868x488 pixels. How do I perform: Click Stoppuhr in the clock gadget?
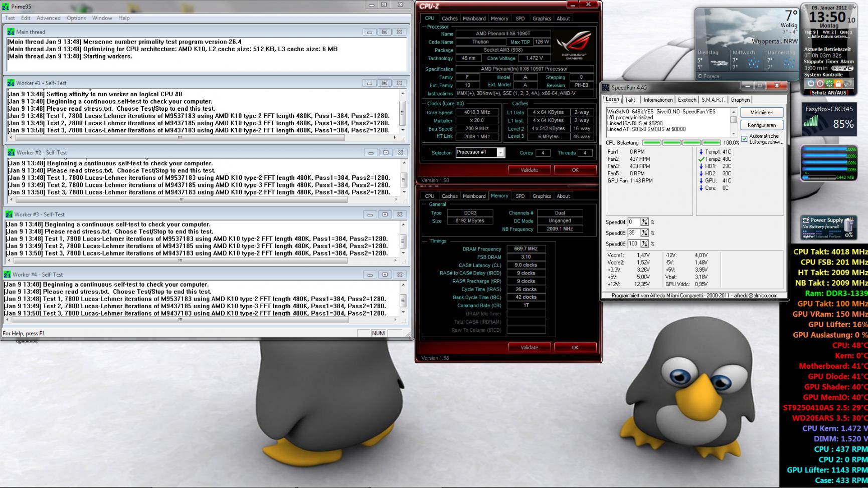pos(815,62)
